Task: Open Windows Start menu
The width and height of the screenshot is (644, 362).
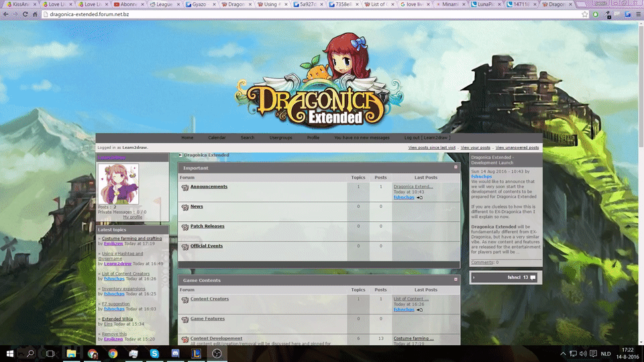Action: [10, 353]
